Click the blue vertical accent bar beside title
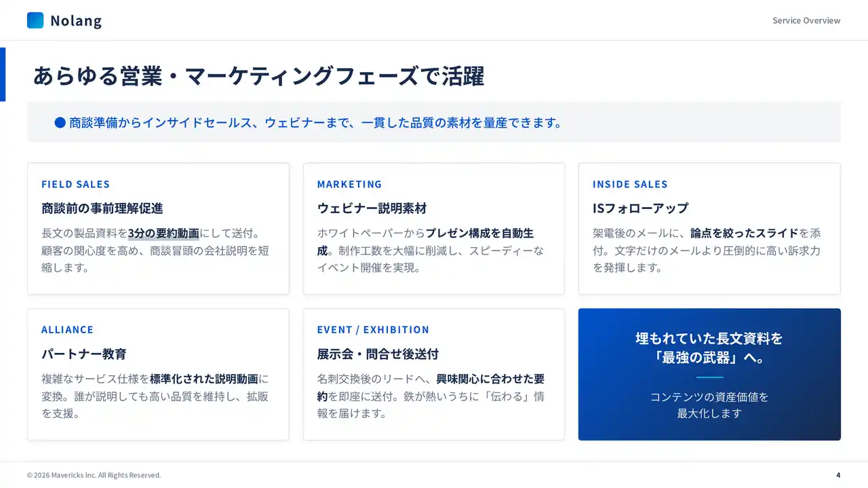The image size is (868, 488). click(x=3, y=75)
